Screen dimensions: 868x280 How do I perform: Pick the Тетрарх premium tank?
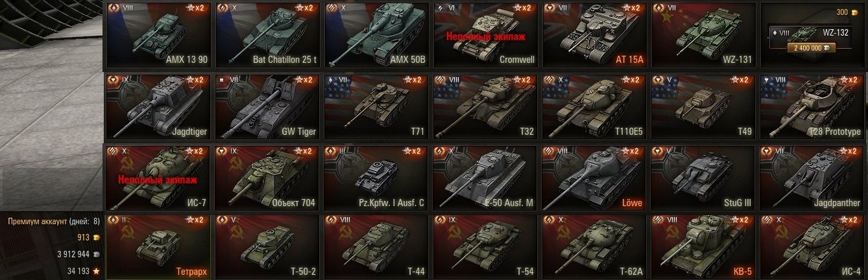pyautogui.click(x=158, y=246)
